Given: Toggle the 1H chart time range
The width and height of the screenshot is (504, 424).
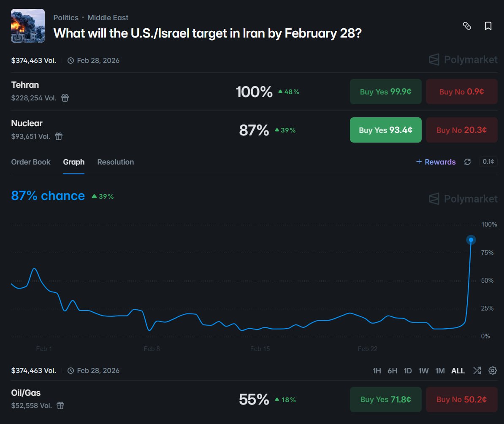Looking at the screenshot, I should point(377,370).
